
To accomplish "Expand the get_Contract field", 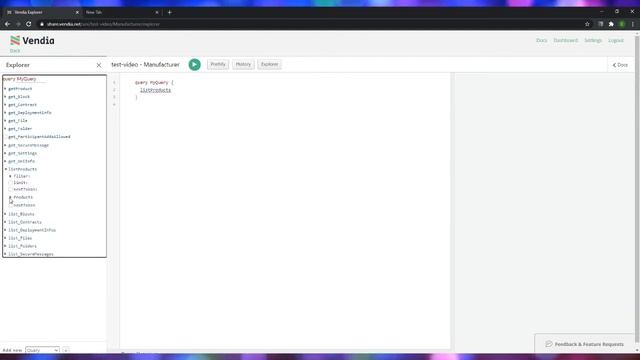I will [5, 105].
